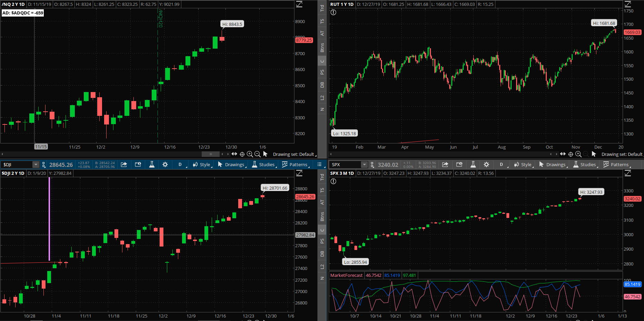Image resolution: width=644 pixels, height=321 pixels.
Task: Click $DJI symbol input field
Action: [x=17, y=165]
